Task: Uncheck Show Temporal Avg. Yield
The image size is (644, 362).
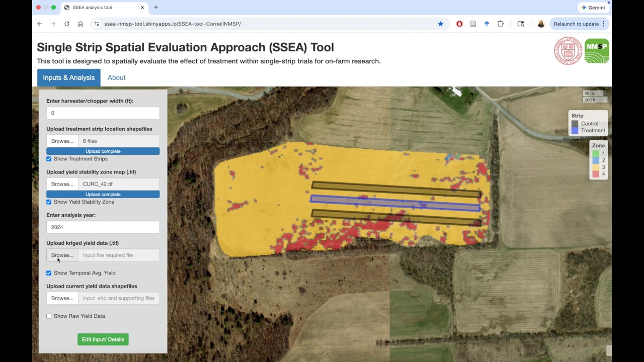Action: coord(49,273)
